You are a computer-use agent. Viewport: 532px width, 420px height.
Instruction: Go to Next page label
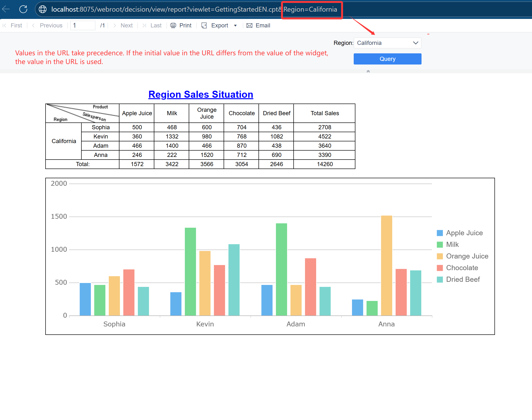tap(126, 25)
